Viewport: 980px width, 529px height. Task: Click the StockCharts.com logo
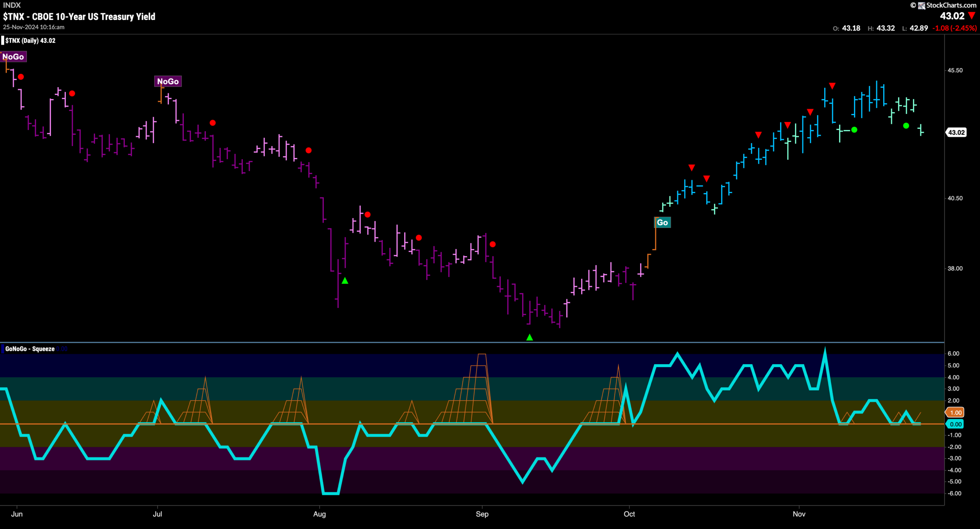point(946,5)
